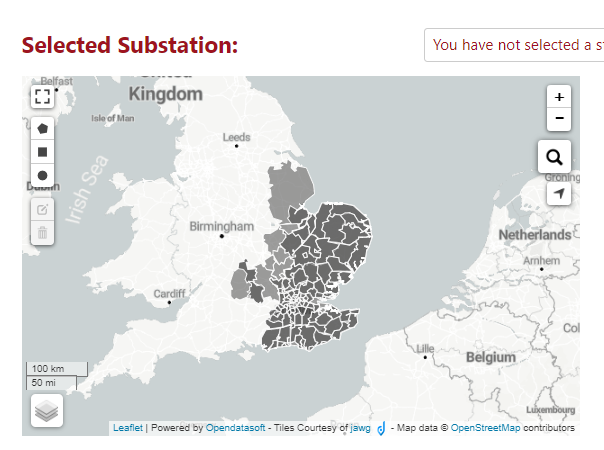Toggle fullscreen map view
The height and width of the screenshot is (450, 604).
click(x=42, y=96)
